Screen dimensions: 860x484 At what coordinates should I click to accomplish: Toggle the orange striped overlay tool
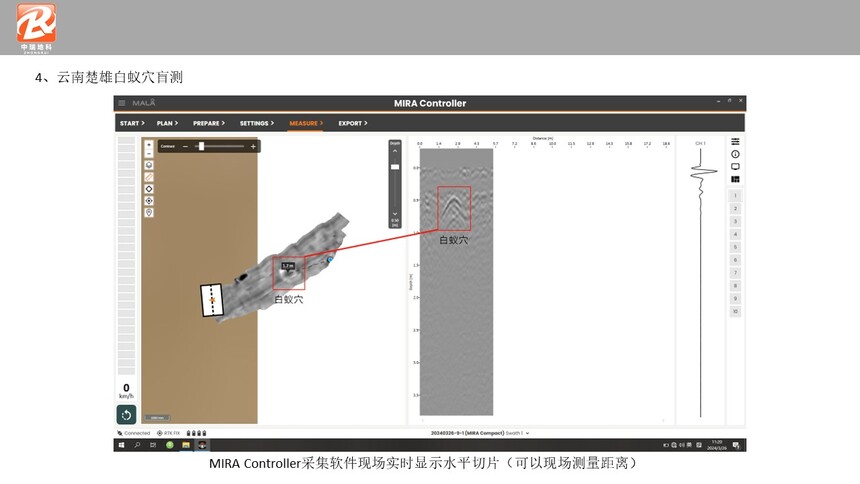pos(149,177)
